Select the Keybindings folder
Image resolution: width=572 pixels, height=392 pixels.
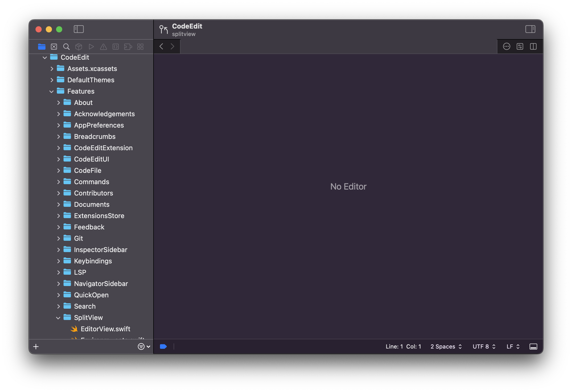point(91,261)
